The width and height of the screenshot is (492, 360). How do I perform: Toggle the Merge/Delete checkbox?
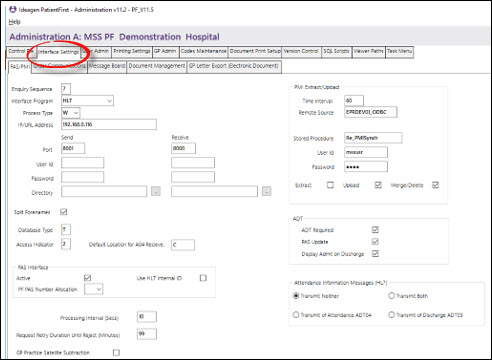pos(435,185)
